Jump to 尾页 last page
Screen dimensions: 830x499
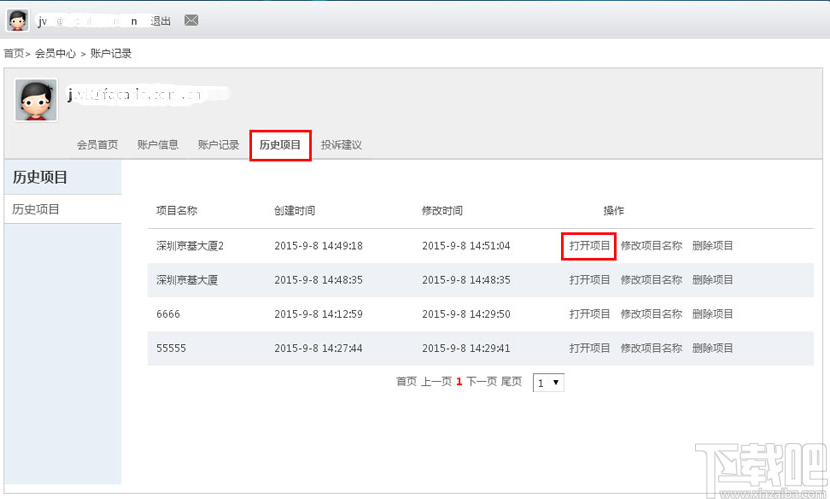[x=511, y=382]
